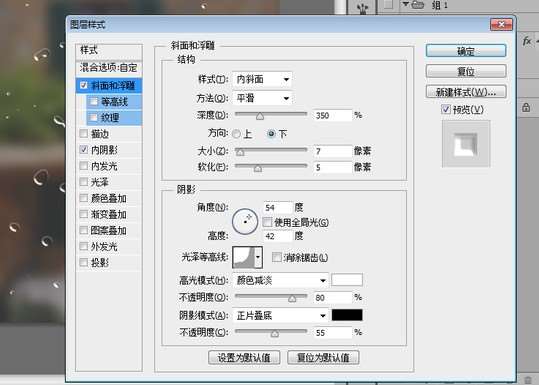539x385 pixels.
Task: Open the white highlight color swatch
Action: click(347, 280)
